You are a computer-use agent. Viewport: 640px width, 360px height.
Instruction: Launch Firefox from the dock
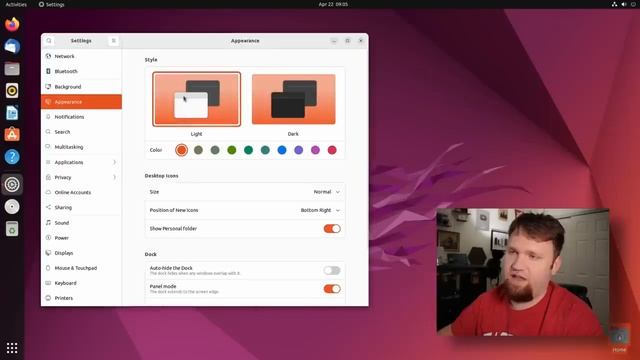(x=12, y=24)
